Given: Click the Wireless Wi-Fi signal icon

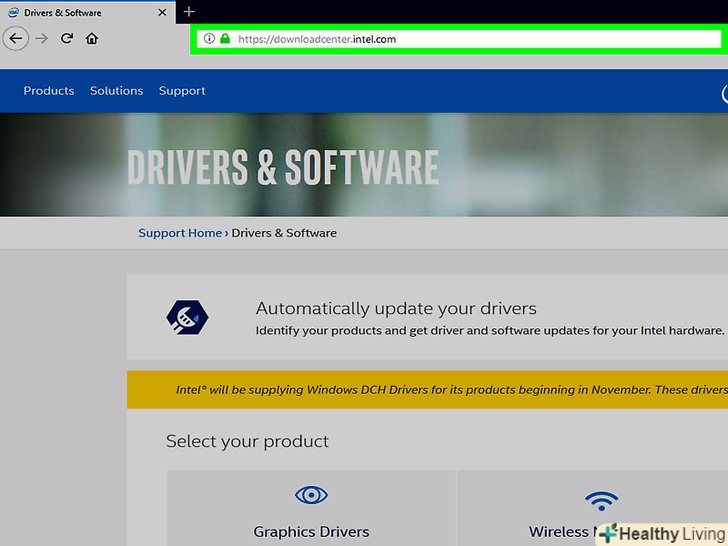Looking at the screenshot, I should (601, 500).
